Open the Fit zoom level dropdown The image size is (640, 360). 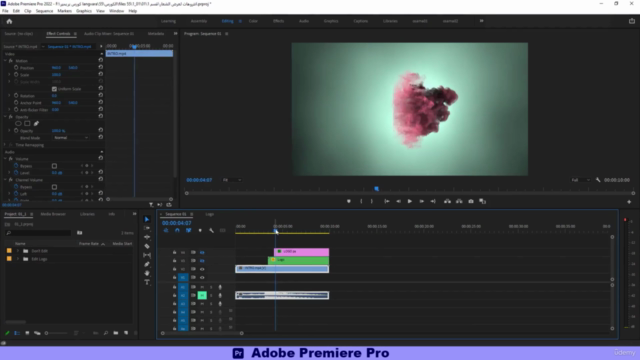pos(232,180)
